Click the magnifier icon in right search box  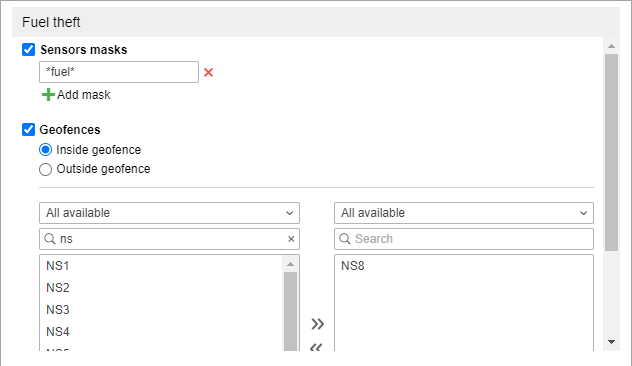(x=345, y=239)
